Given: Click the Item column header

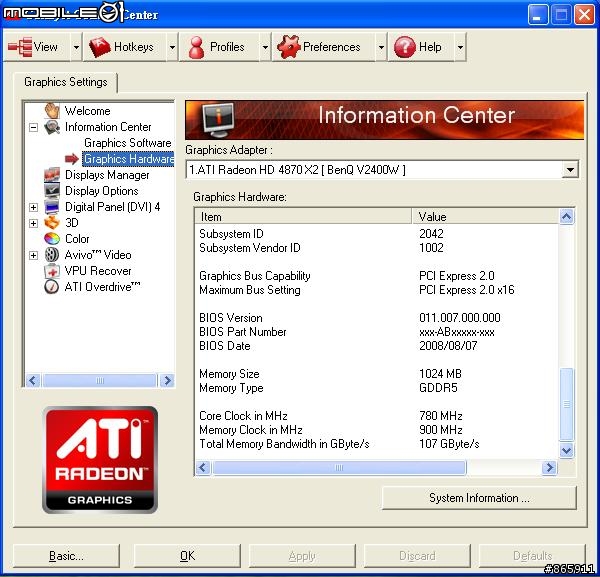Looking at the screenshot, I should (x=303, y=217).
